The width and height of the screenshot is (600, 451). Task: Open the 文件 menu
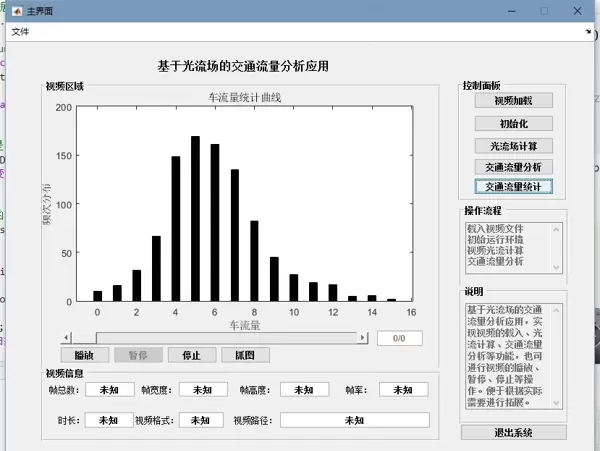pos(20,32)
